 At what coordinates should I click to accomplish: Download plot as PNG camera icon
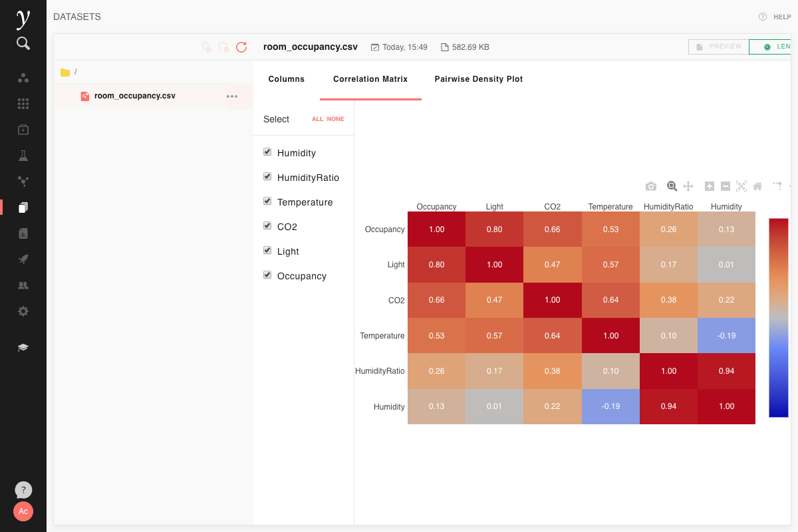coord(651,186)
